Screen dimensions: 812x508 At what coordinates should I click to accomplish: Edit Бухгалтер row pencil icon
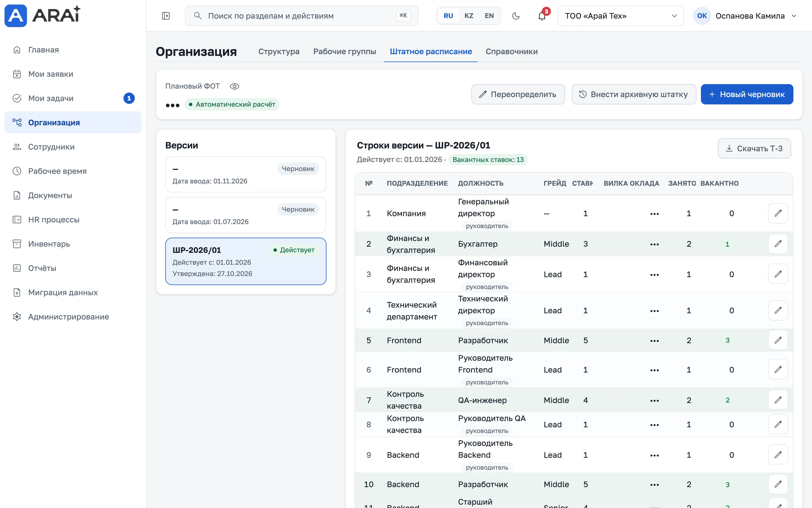pyautogui.click(x=778, y=244)
